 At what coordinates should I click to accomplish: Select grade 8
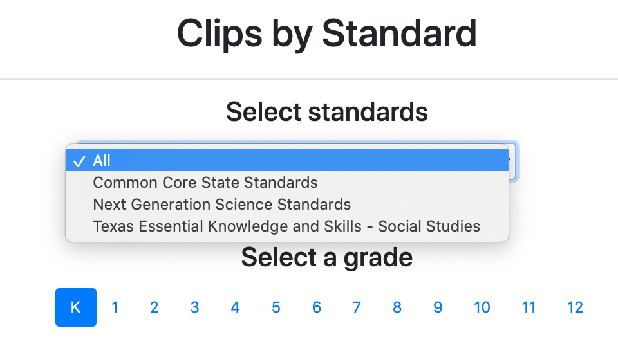coord(397,307)
